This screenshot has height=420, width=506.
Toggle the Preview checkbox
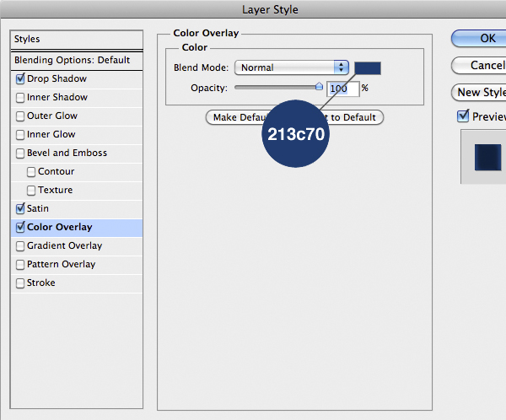[x=462, y=116]
